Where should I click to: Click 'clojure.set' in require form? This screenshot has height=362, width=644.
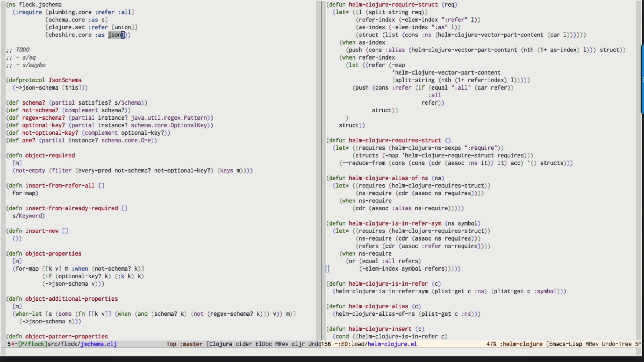67,27
